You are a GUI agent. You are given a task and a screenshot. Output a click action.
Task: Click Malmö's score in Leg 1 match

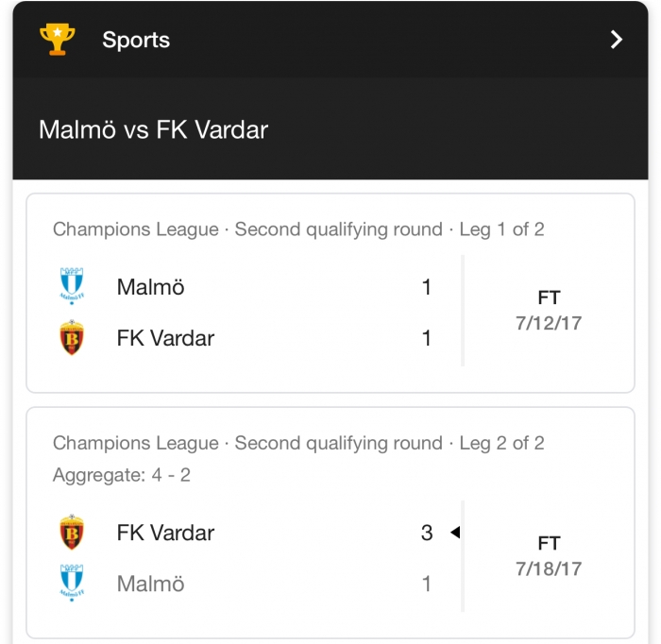[427, 287]
